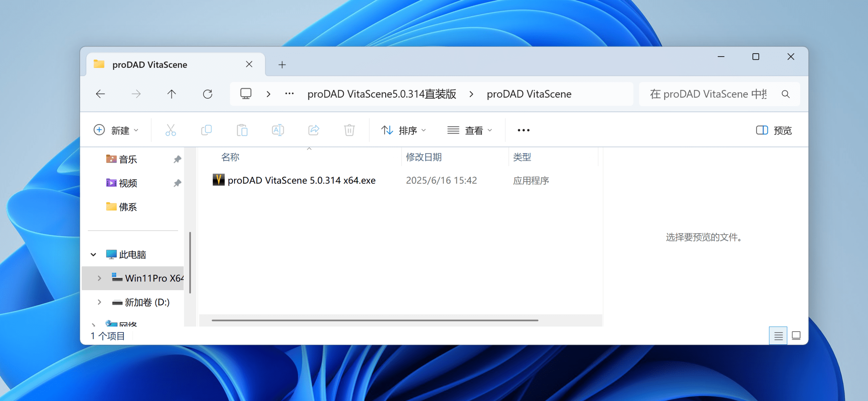Navigate back with the left arrow
Screen dimensions: 868x401
tap(100, 94)
